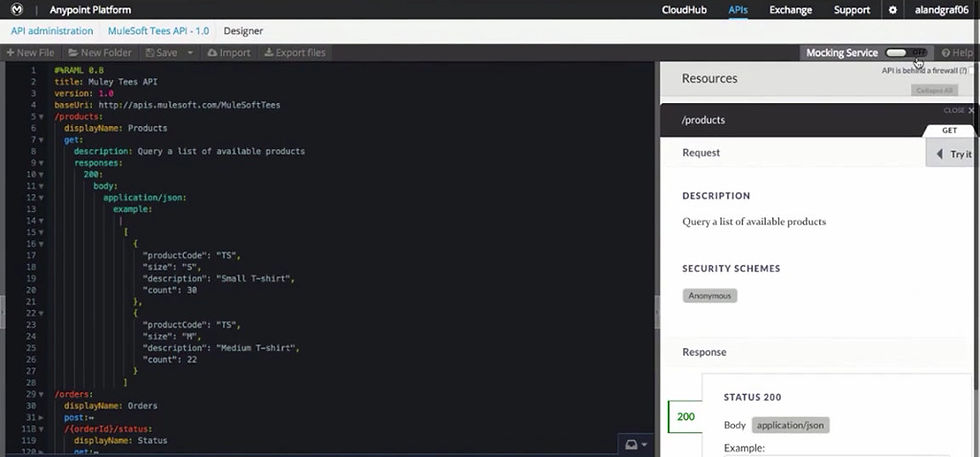Image resolution: width=980 pixels, height=457 pixels.
Task: Click the "count": 30 line
Action: 170,290
